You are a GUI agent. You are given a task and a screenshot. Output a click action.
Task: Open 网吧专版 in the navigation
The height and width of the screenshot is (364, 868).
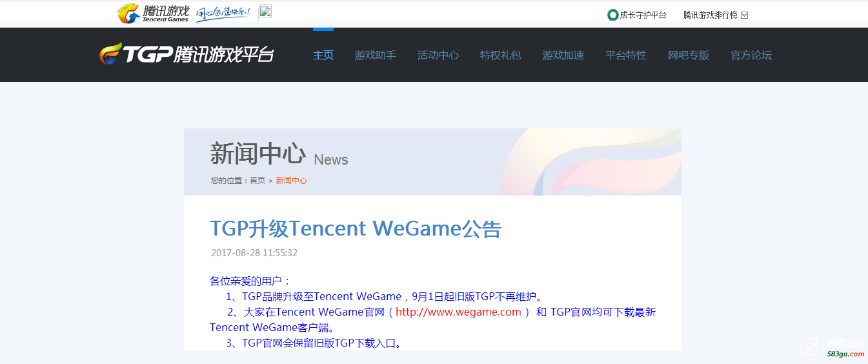point(689,56)
